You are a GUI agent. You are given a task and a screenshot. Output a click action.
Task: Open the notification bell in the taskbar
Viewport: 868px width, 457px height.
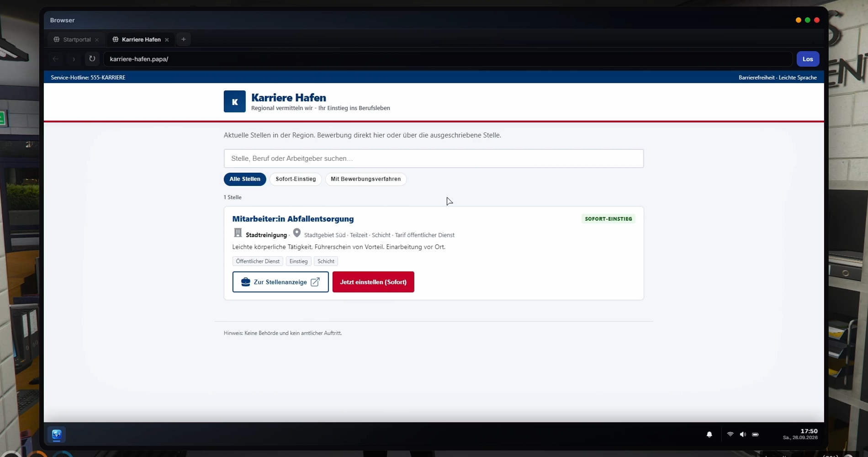coord(709,435)
